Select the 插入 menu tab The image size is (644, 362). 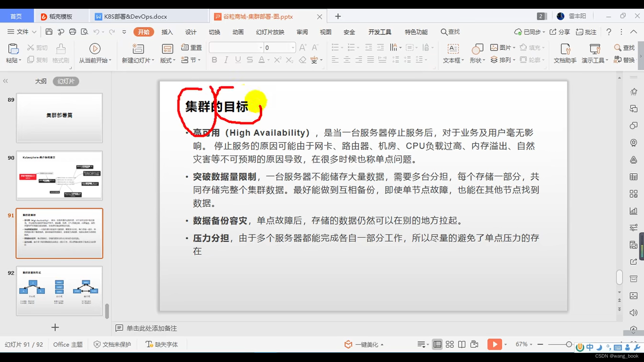click(167, 32)
